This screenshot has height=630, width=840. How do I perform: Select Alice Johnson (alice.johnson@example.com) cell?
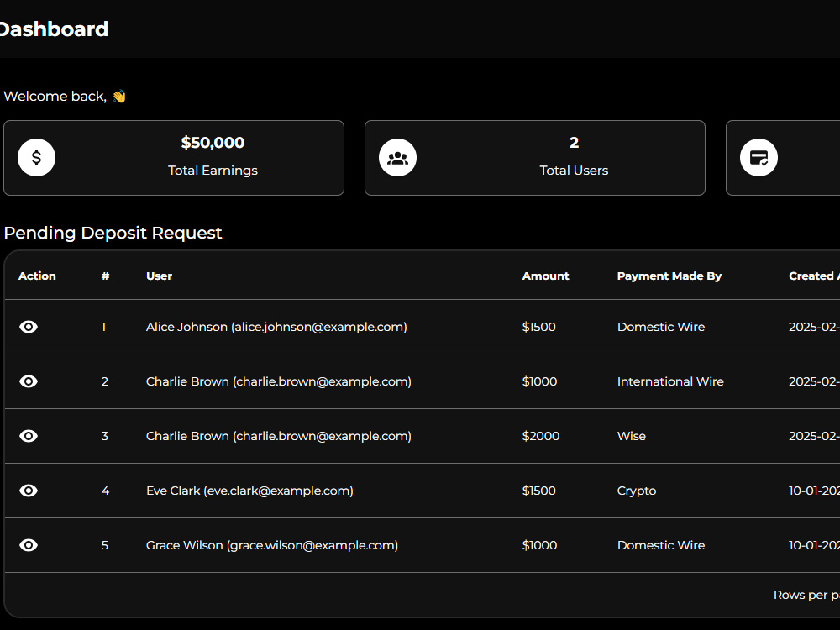tap(276, 327)
